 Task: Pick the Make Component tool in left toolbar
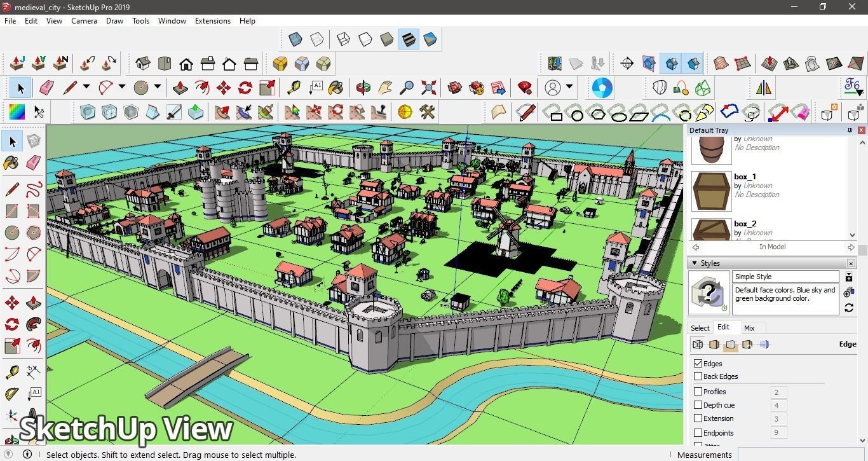pyautogui.click(x=34, y=141)
